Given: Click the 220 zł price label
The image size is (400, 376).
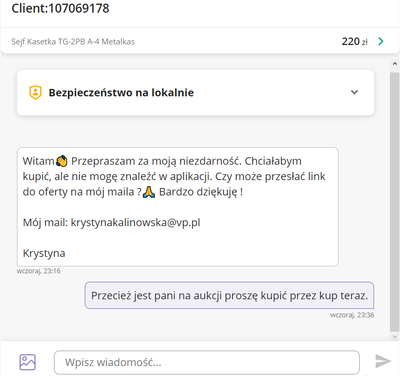Looking at the screenshot, I should (x=355, y=41).
